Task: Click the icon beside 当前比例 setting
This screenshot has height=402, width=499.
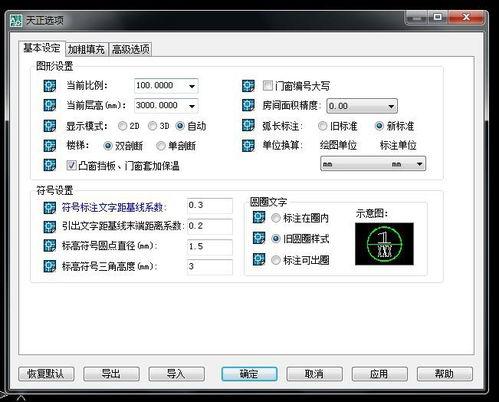Action: coord(50,86)
